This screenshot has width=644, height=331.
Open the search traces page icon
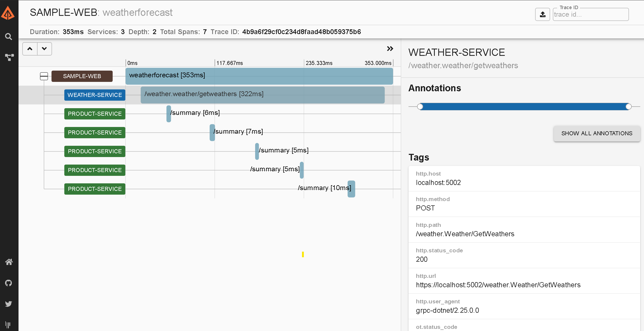tap(9, 37)
